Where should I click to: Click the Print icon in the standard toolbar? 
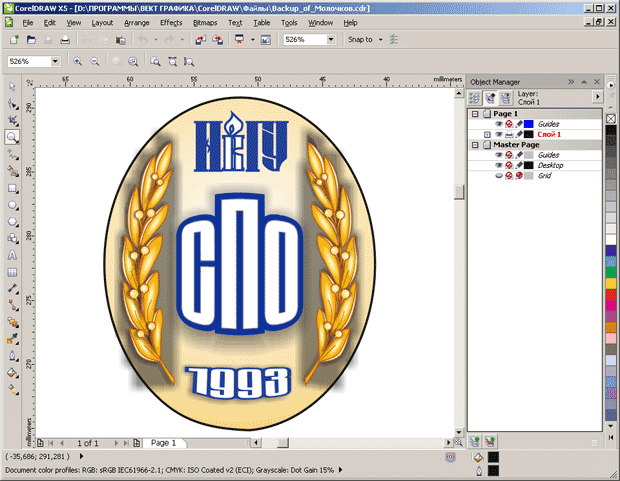pos(65,40)
